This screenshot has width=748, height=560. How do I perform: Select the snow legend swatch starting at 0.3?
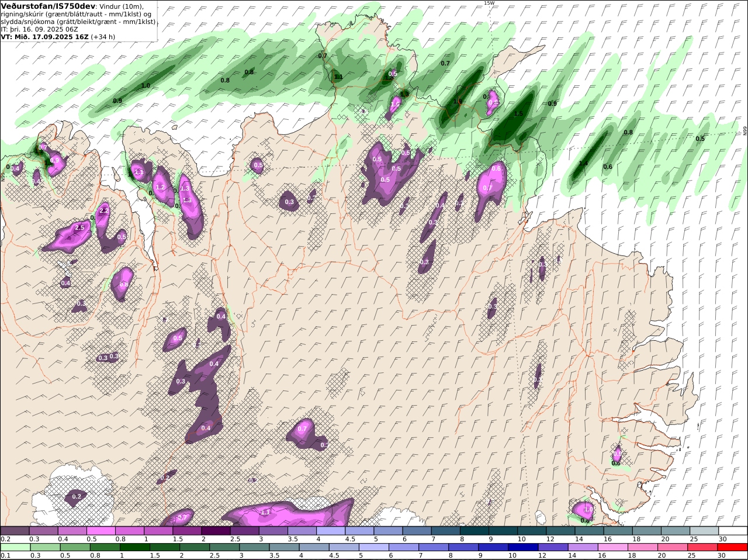[x=44, y=530]
